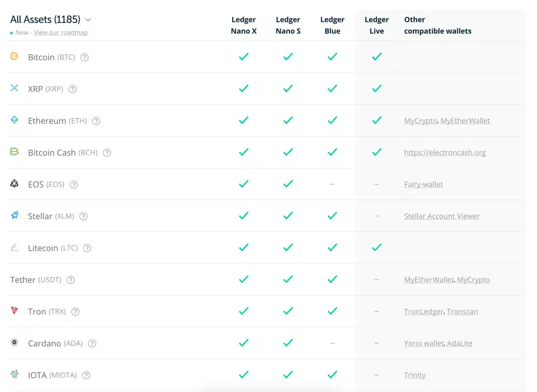
Task: Click the Ethereum diamond icon
Action: [x=14, y=120]
